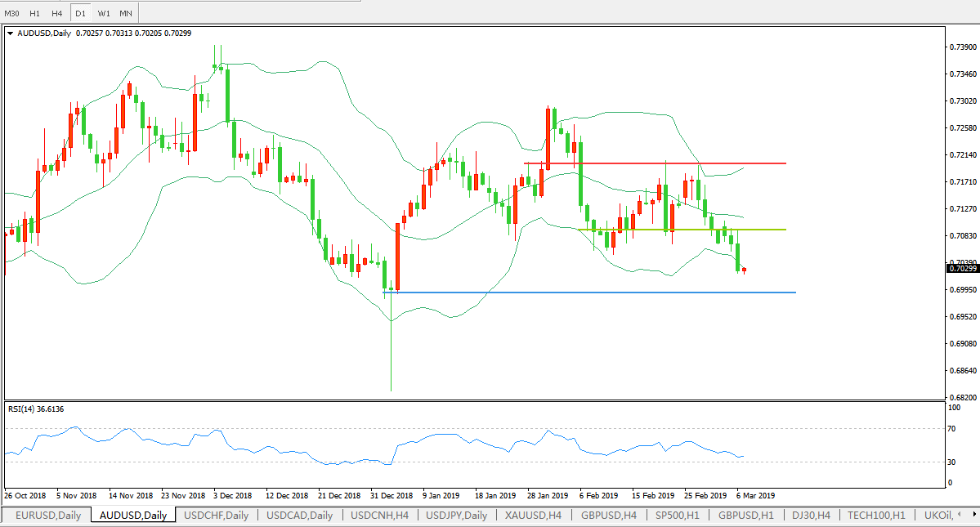Viewport: 980px width, 527px height.
Task: Open the TECH100,H1 chart tab
Action: click(x=876, y=516)
